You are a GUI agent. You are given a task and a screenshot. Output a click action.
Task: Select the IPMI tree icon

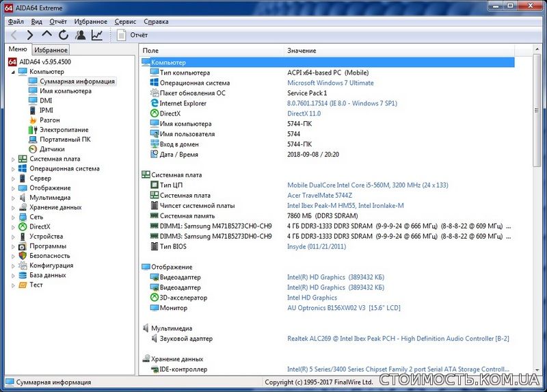point(33,110)
